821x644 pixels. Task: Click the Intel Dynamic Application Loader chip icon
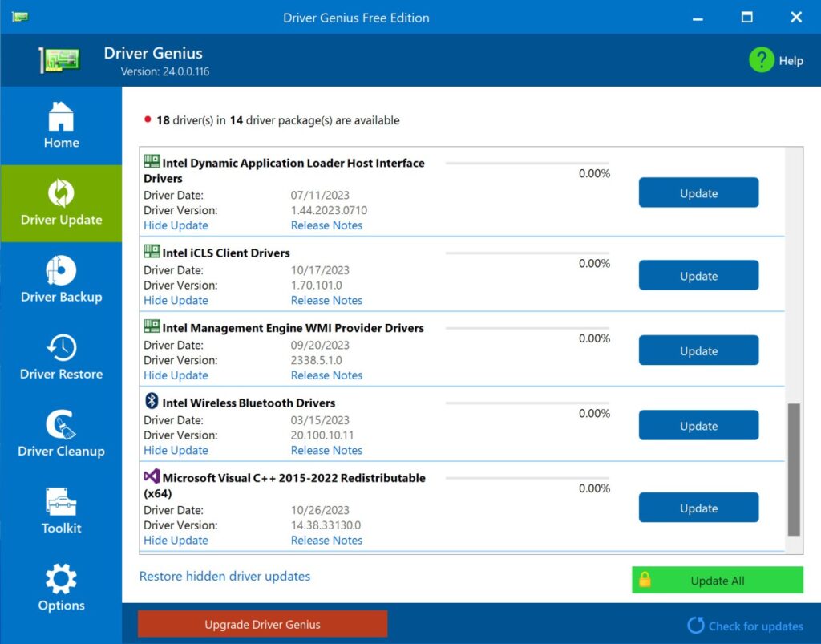(152, 161)
